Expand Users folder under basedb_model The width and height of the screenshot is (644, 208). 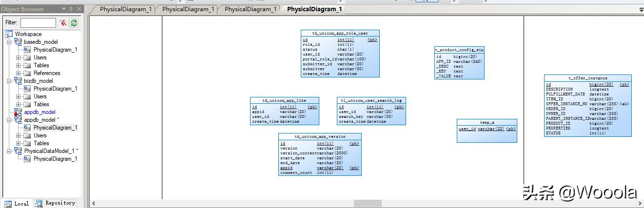click(x=19, y=57)
